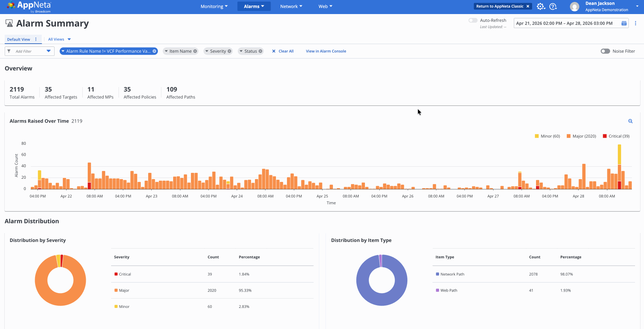The width and height of the screenshot is (644, 329).
Task: Toggle Critical series in chart legend
Action: point(616,136)
